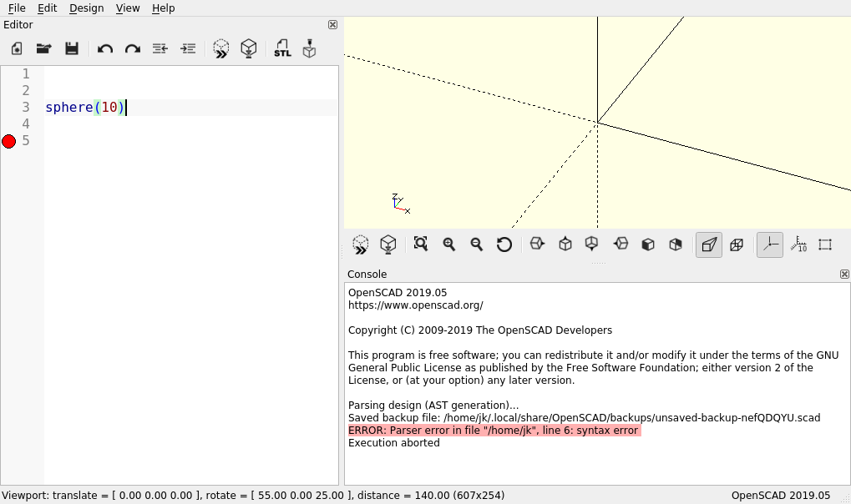This screenshot has height=504, width=851.
Task: Open the View menu
Action: pyautogui.click(x=128, y=8)
